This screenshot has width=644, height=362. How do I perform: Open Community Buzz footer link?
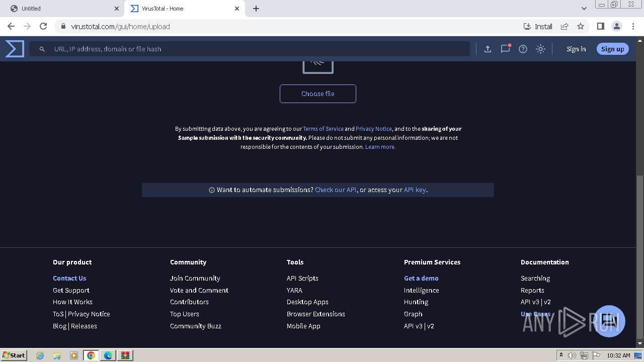(196, 326)
